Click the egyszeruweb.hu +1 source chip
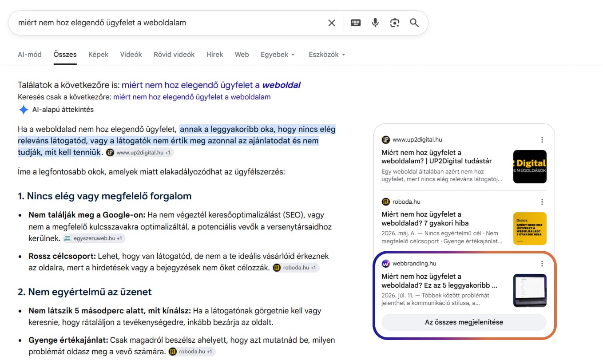The width and height of the screenshot is (603, 364). coord(94,238)
